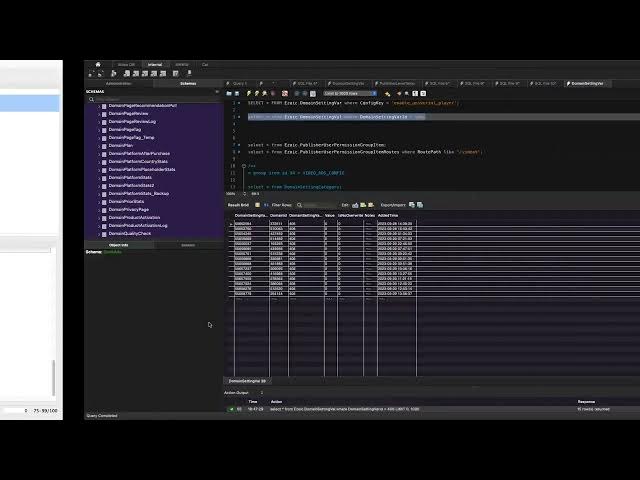Click the schema filter search field

(153, 99)
